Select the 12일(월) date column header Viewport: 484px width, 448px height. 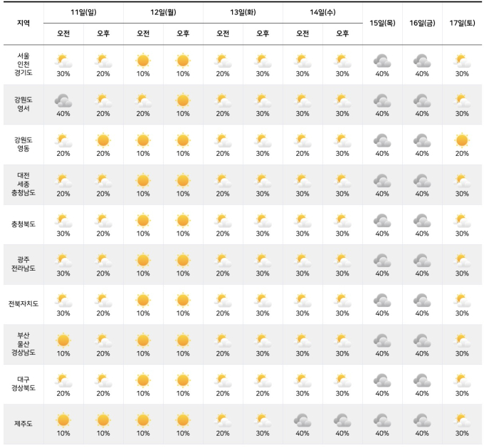(x=163, y=12)
